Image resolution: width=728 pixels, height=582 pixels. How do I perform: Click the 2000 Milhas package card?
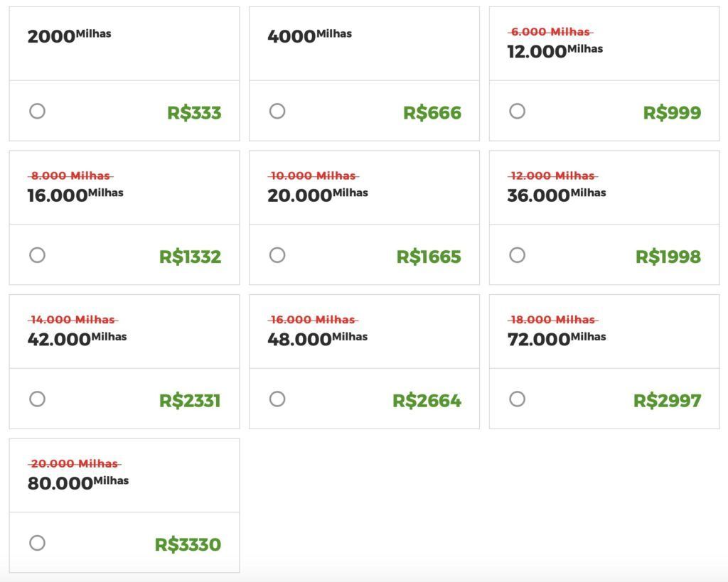click(124, 74)
